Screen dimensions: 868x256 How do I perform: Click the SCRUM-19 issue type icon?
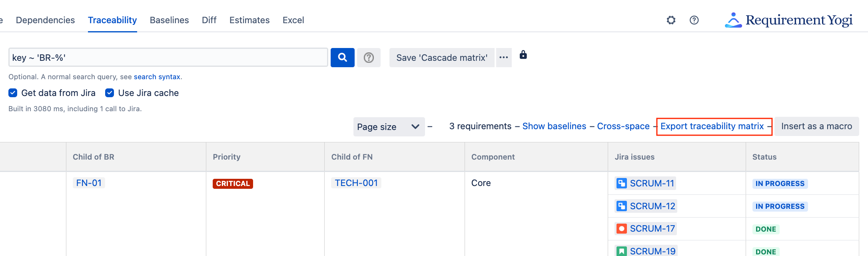[622, 251]
